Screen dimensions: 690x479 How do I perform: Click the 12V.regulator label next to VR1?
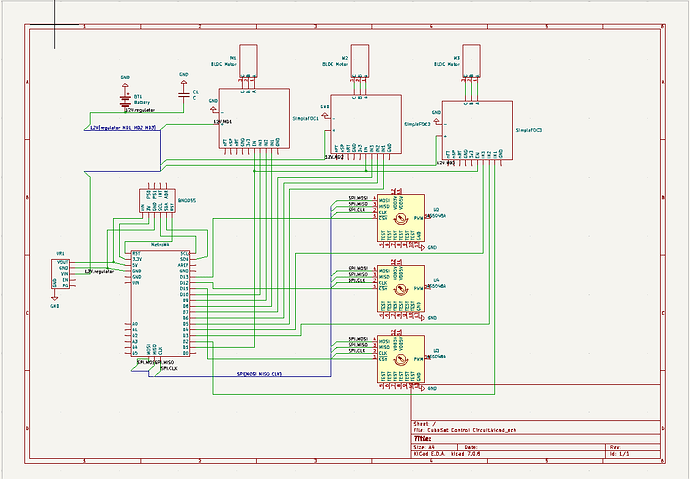pyautogui.click(x=99, y=271)
